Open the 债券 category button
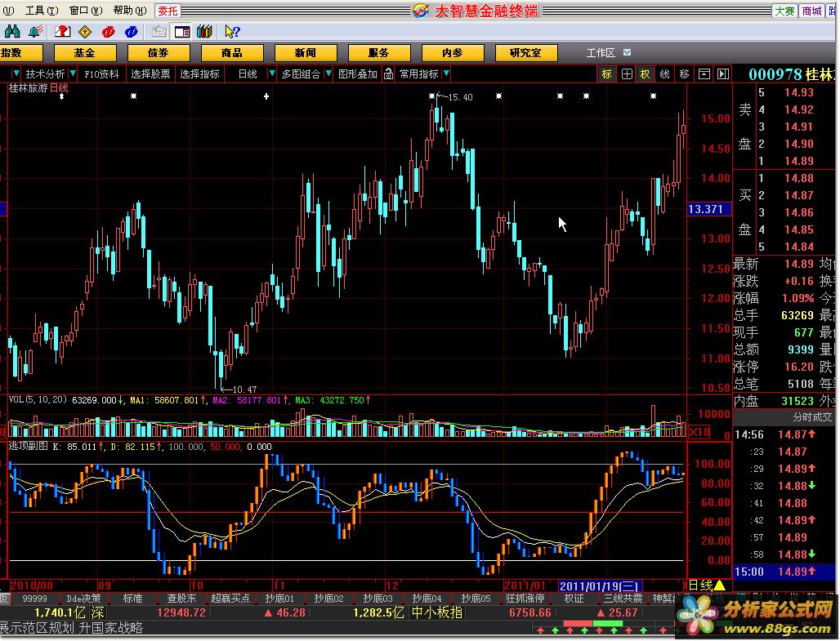This screenshot has height=641, width=840. pyautogui.click(x=159, y=52)
